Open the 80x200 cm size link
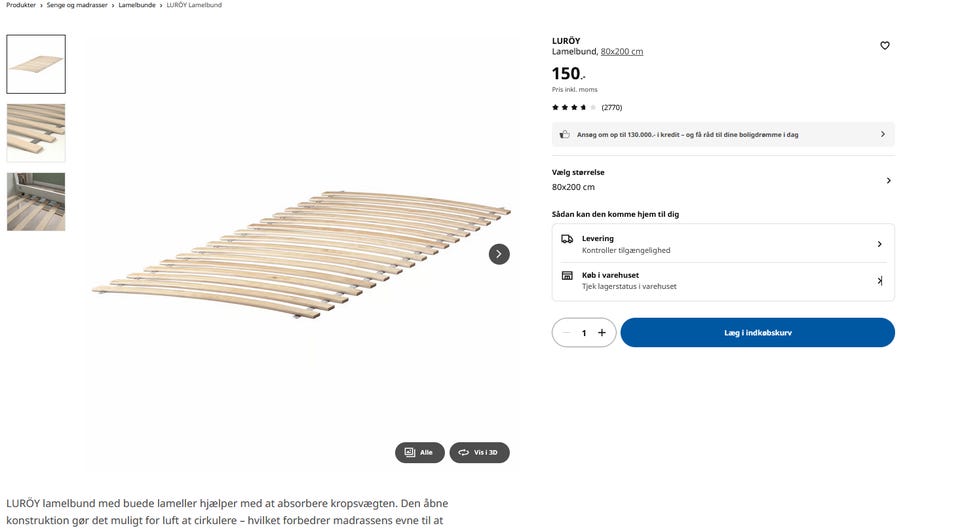Viewport: 960px width, 530px height. [622, 52]
